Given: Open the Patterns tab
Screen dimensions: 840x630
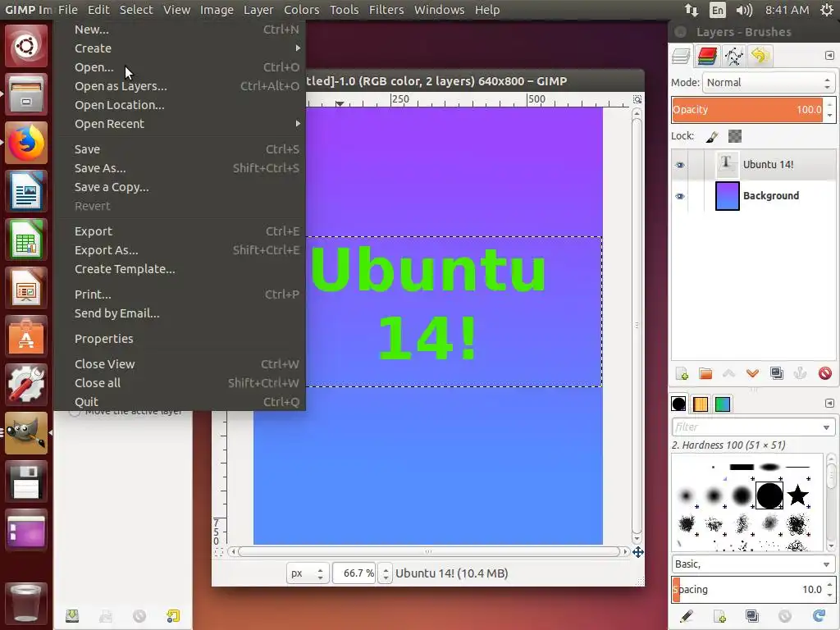Looking at the screenshot, I should [x=701, y=404].
